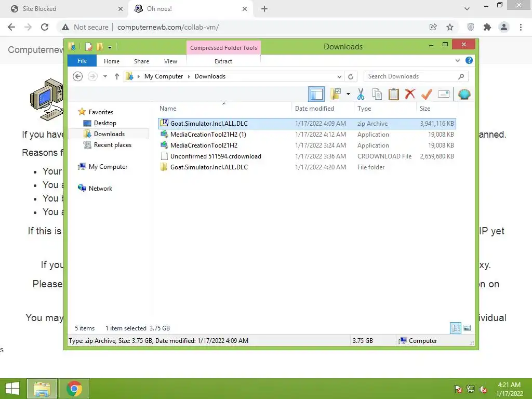The height and width of the screenshot is (399, 532).
Task: Open the address bar history dropdown
Action: click(339, 77)
